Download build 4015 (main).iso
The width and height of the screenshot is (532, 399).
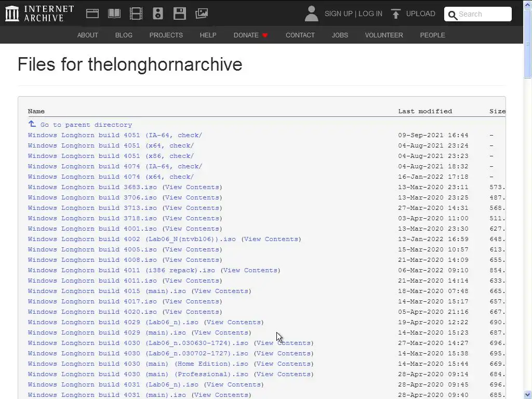point(107,291)
